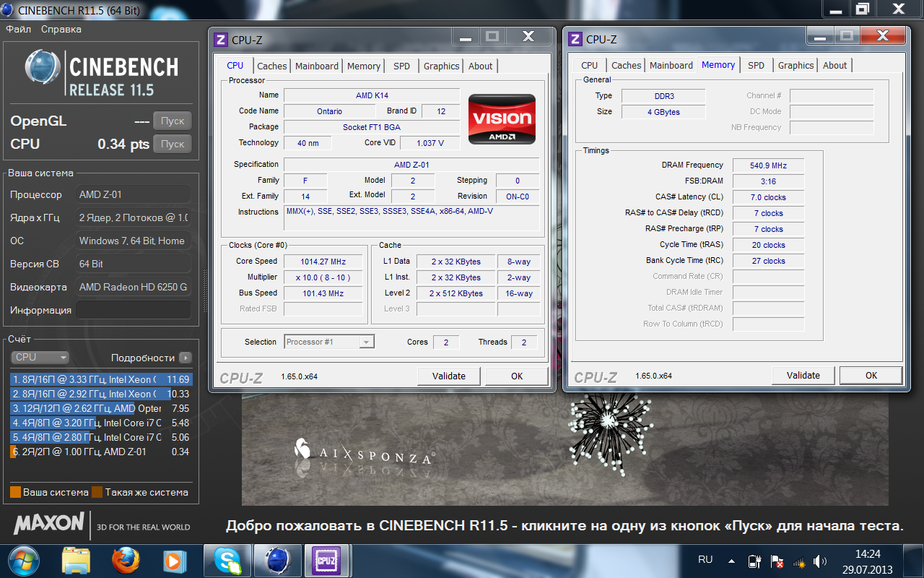924x578 pixels.
Task: Select the 8Я/16П 2.92 ГГц Xeon ranking row
Action: point(101,394)
